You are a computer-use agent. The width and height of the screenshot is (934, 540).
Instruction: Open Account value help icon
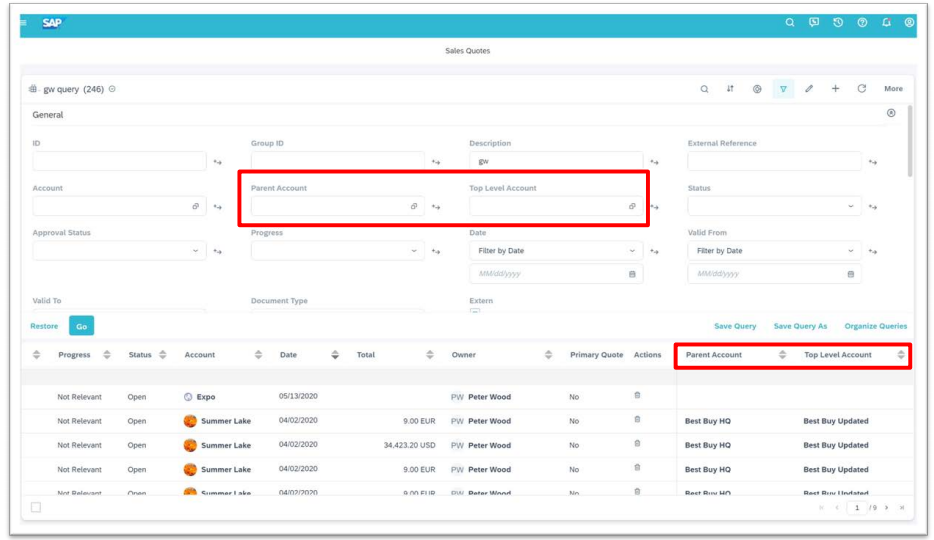pyautogui.click(x=195, y=206)
